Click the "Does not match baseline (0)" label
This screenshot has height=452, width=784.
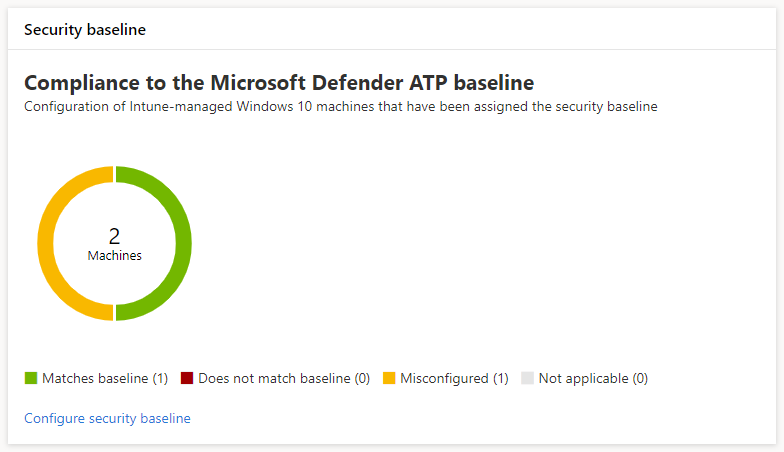point(284,379)
